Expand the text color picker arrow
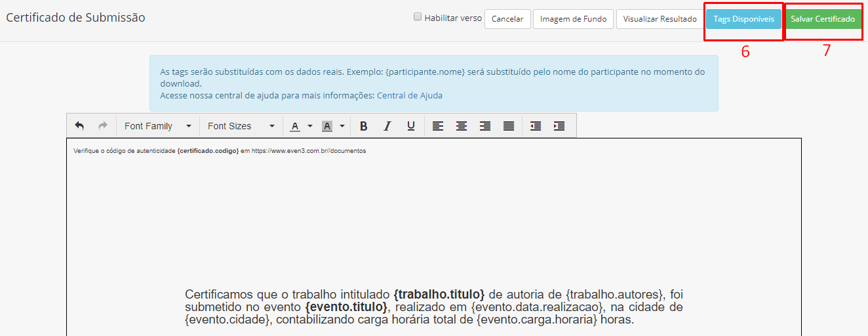This screenshot has height=336, width=868. (310, 126)
